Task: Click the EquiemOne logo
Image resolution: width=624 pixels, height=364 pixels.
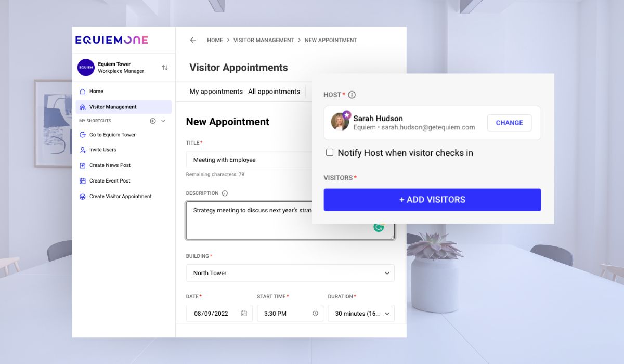Action: click(111, 40)
